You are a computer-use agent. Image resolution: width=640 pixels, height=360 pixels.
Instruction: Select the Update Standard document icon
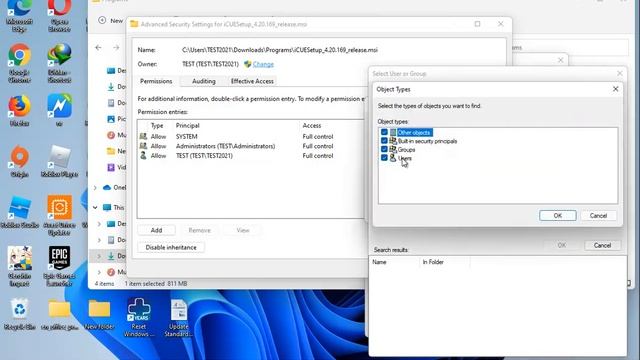pos(178,317)
